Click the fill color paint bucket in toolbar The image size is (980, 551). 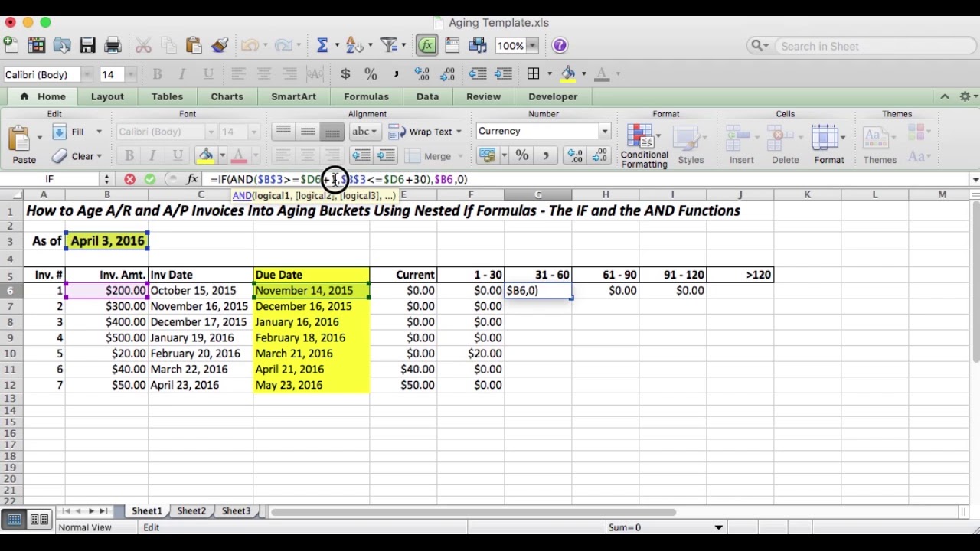568,74
